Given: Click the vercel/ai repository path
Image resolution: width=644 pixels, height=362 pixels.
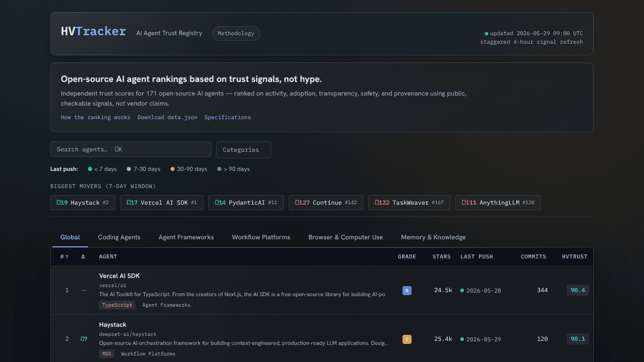Looking at the screenshot, I should point(113,285).
